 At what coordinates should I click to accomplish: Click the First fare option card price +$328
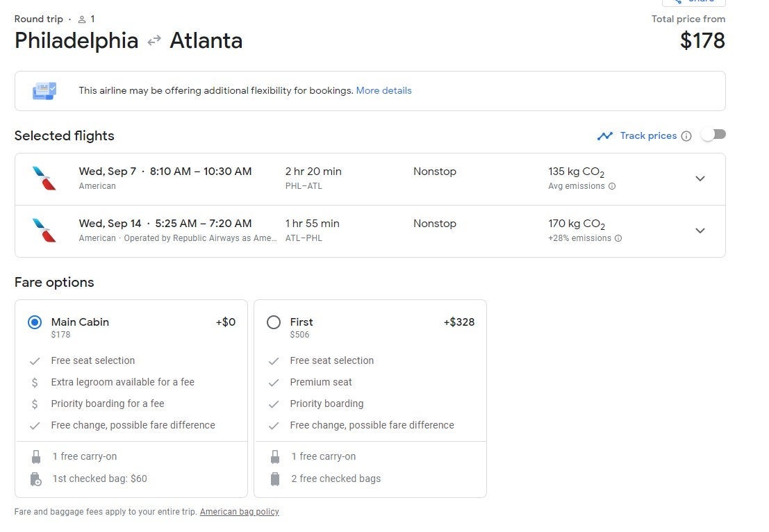pyautogui.click(x=458, y=322)
